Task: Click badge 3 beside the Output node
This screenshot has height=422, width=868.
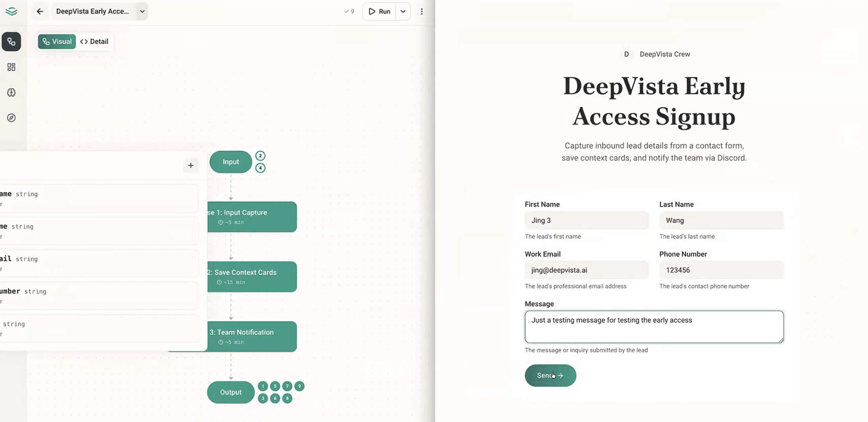Action: pyautogui.click(x=263, y=398)
